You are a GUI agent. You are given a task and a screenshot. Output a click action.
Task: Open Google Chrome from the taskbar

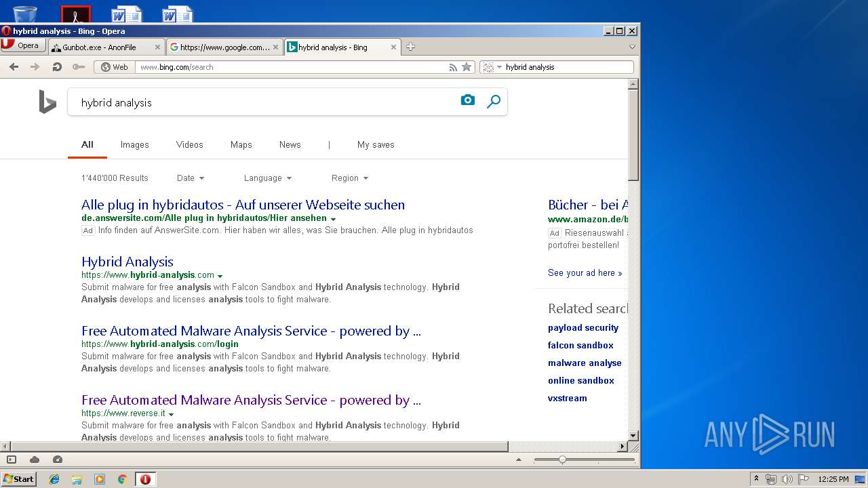coord(122,479)
